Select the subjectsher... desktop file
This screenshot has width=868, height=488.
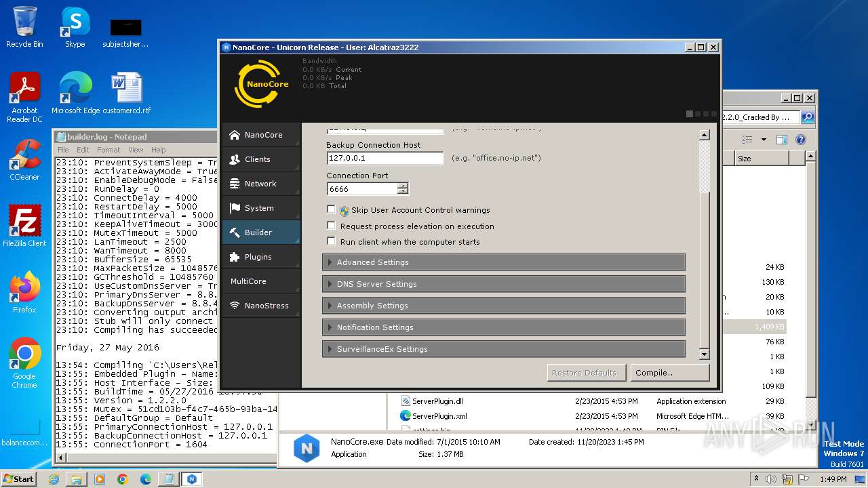pyautogui.click(x=125, y=32)
